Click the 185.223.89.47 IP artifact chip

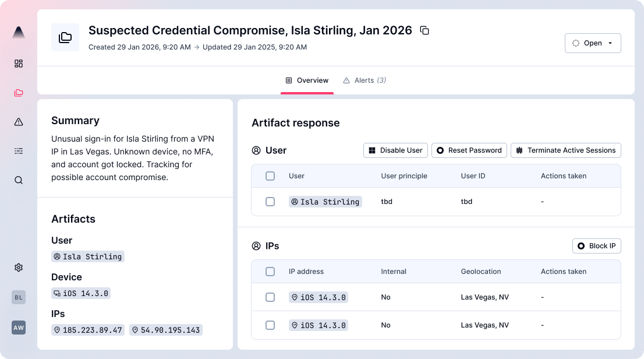click(x=88, y=330)
